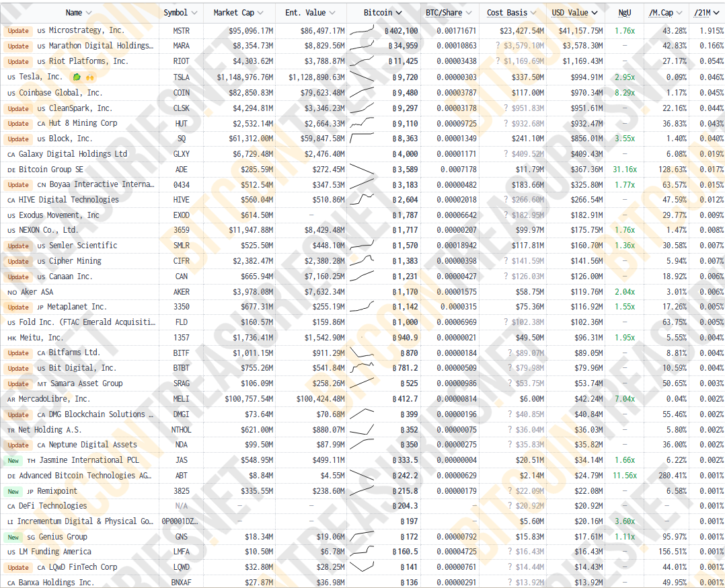Click Update badge for Metaplanet Inc.
The height and width of the screenshot is (588, 725).
click(19, 307)
